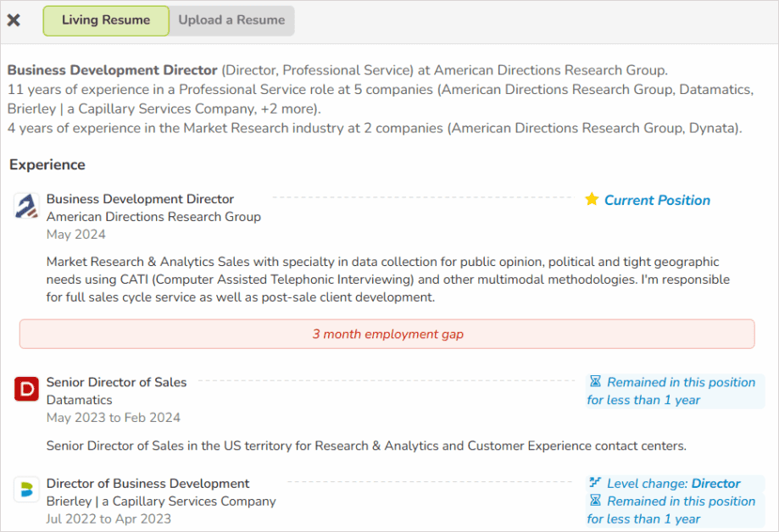
Task: Select the Living Resume tab
Action: tap(105, 20)
